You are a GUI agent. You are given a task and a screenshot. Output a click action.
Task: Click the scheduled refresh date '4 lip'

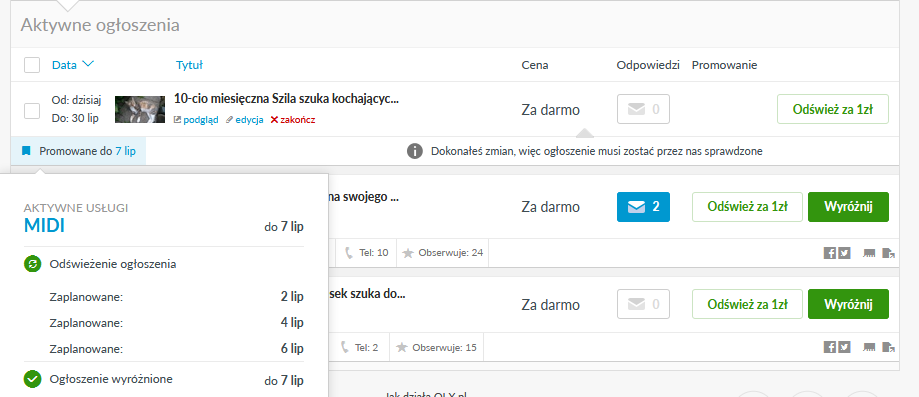(292, 323)
